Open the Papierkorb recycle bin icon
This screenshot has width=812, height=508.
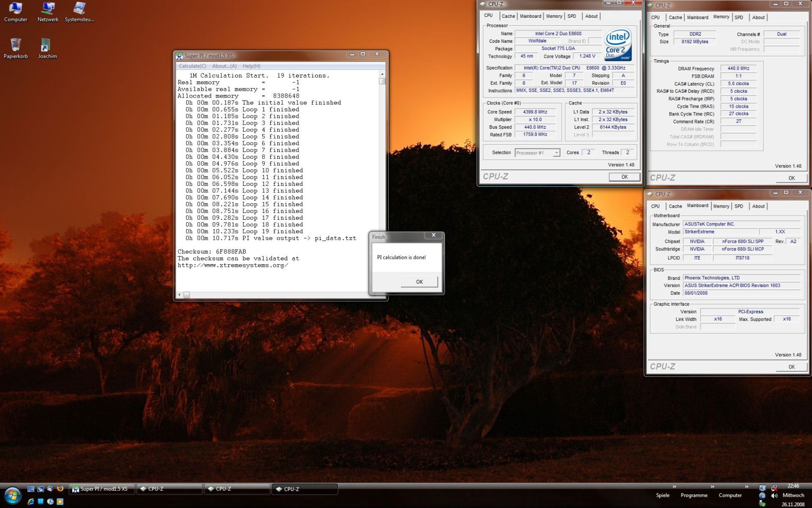tap(16, 48)
